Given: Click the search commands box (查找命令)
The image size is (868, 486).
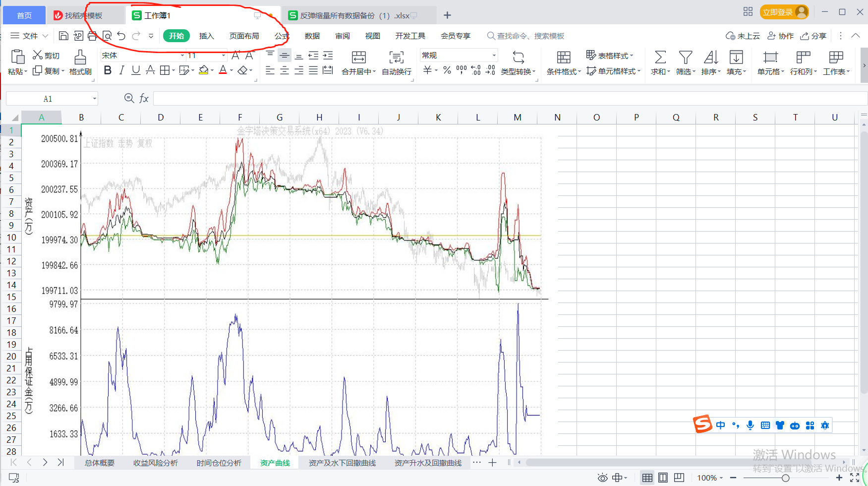Looking at the screenshot, I should 525,36.
